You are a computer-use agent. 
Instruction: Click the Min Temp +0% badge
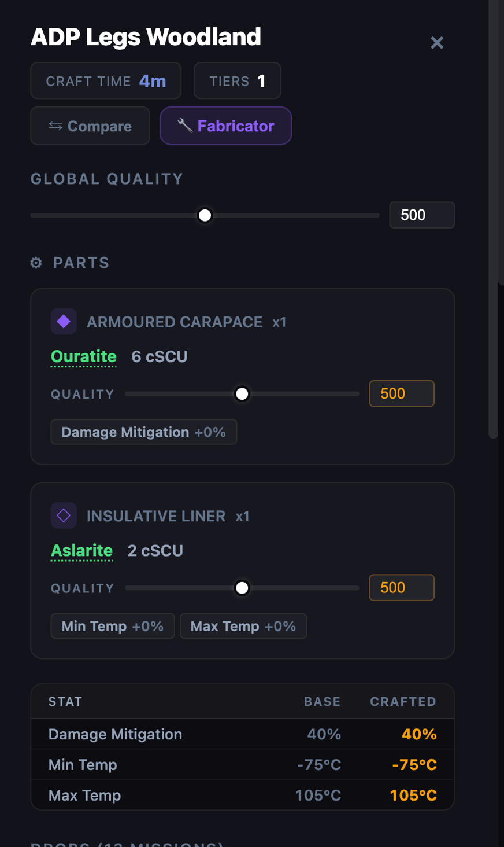pos(112,626)
